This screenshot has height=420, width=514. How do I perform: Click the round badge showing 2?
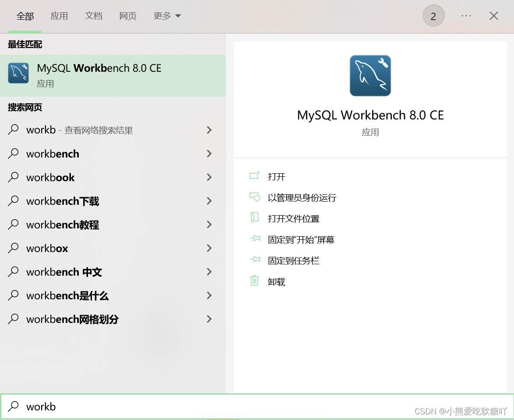[433, 16]
